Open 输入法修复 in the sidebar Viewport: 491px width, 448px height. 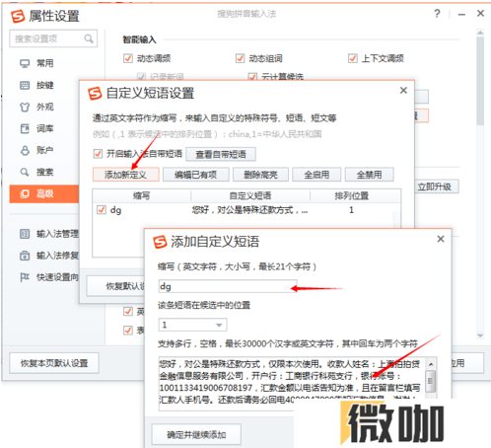(x=57, y=256)
